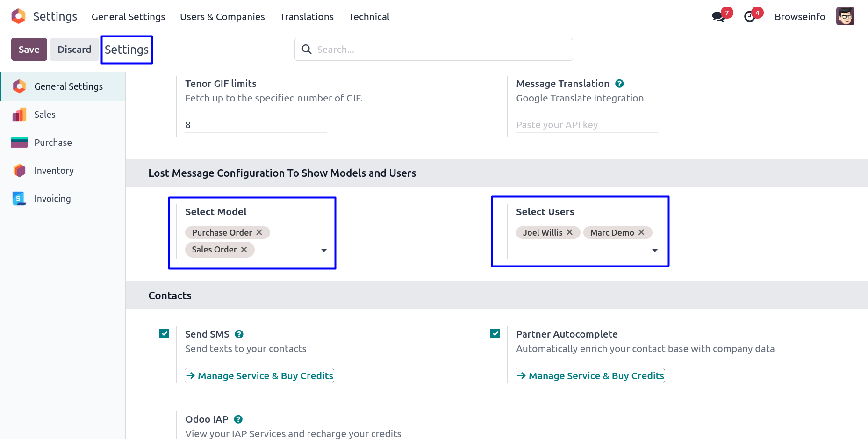868x439 pixels.
Task: Open the Technical menu
Action: click(368, 17)
